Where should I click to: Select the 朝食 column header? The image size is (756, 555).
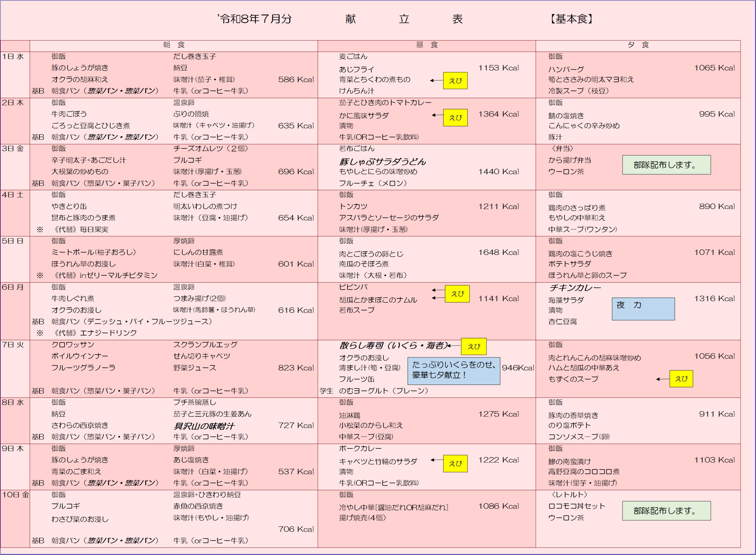pos(174,45)
